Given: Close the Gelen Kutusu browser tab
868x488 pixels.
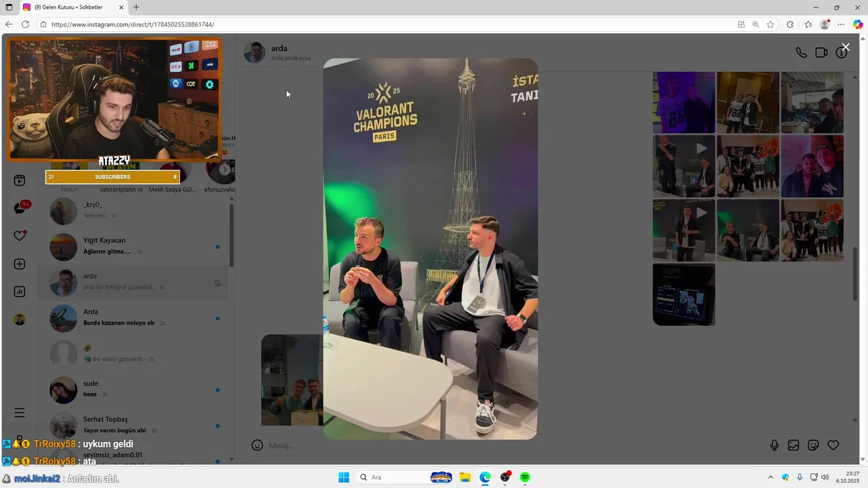Looking at the screenshot, I should click(121, 7).
